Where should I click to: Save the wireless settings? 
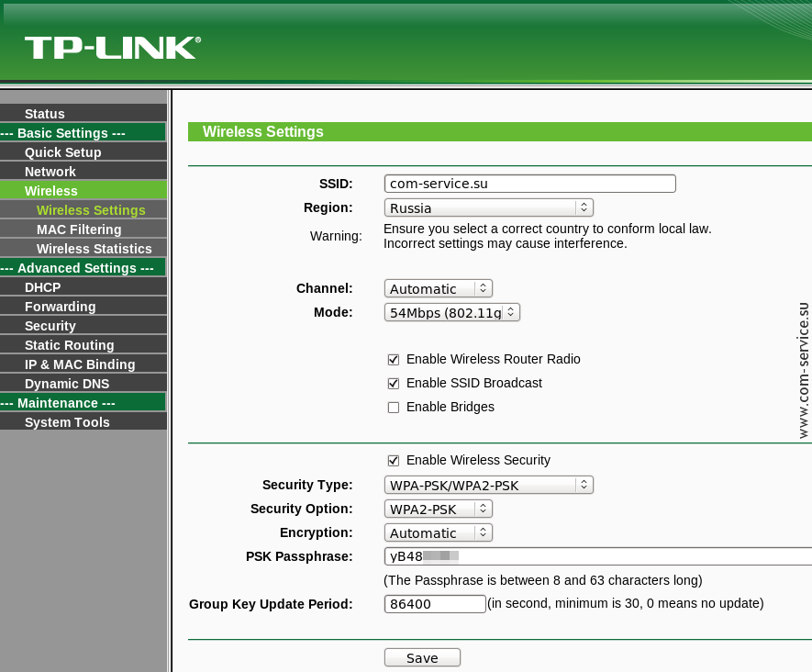pyautogui.click(x=422, y=657)
